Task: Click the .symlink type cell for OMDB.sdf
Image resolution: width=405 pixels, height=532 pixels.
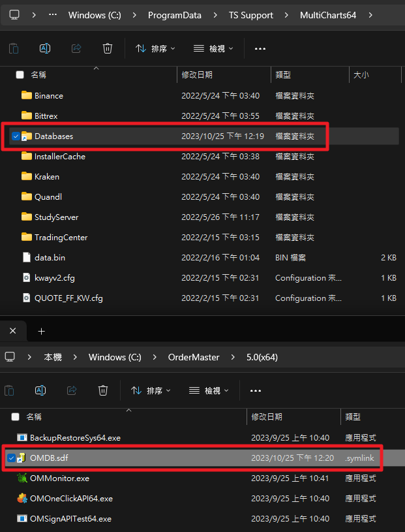Action: 359,458
